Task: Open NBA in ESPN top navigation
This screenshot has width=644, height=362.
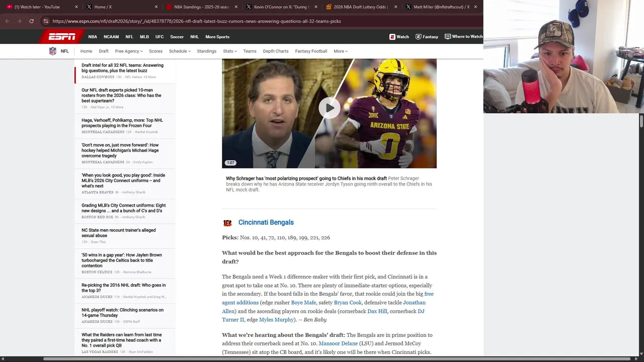Action: point(93,37)
